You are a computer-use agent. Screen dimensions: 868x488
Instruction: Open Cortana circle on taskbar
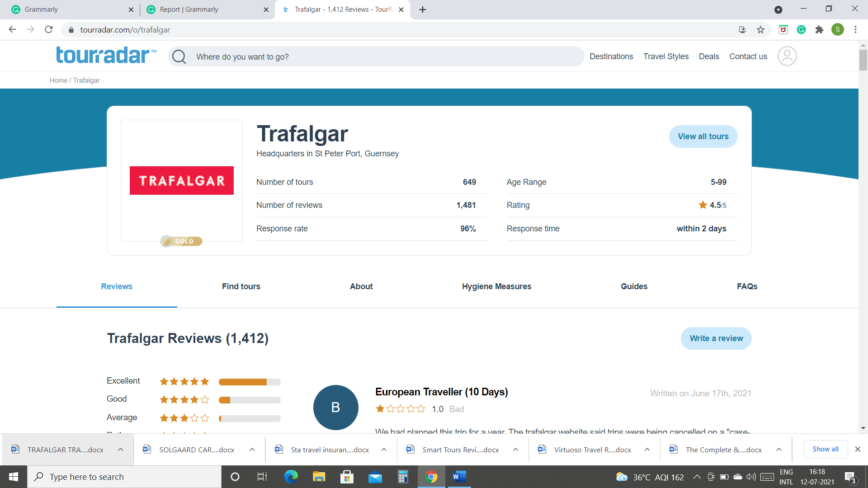(235, 477)
